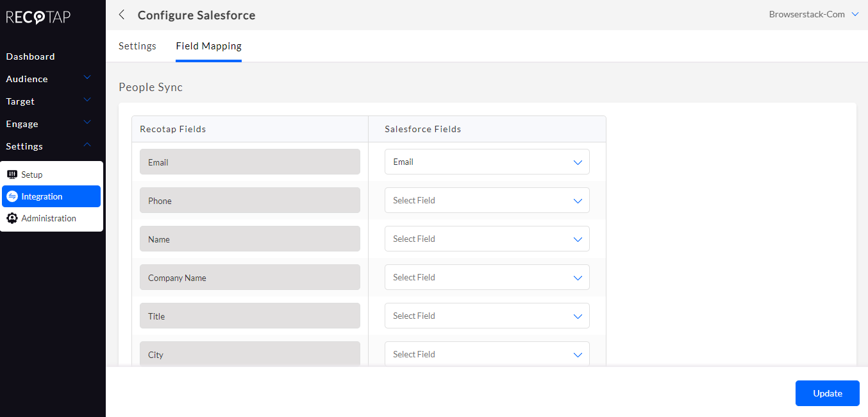Click the Email Recotap field box
Image resolution: width=868 pixels, height=417 pixels.
pos(250,162)
